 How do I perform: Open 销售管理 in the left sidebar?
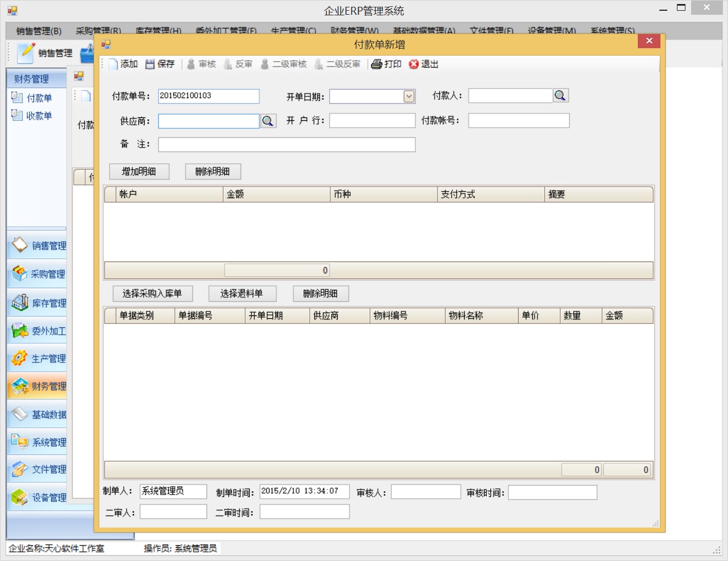pyautogui.click(x=37, y=246)
